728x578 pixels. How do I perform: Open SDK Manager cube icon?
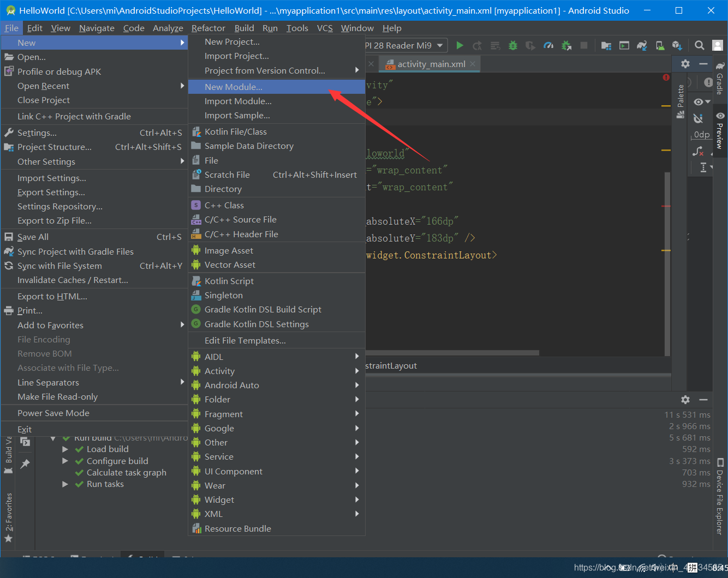pyautogui.click(x=677, y=45)
